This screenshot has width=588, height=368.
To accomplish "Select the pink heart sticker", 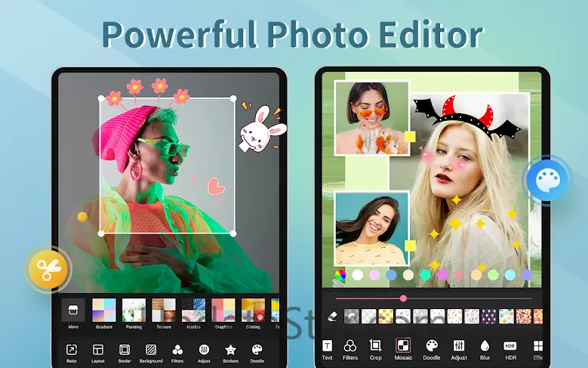I will pos(215,187).
